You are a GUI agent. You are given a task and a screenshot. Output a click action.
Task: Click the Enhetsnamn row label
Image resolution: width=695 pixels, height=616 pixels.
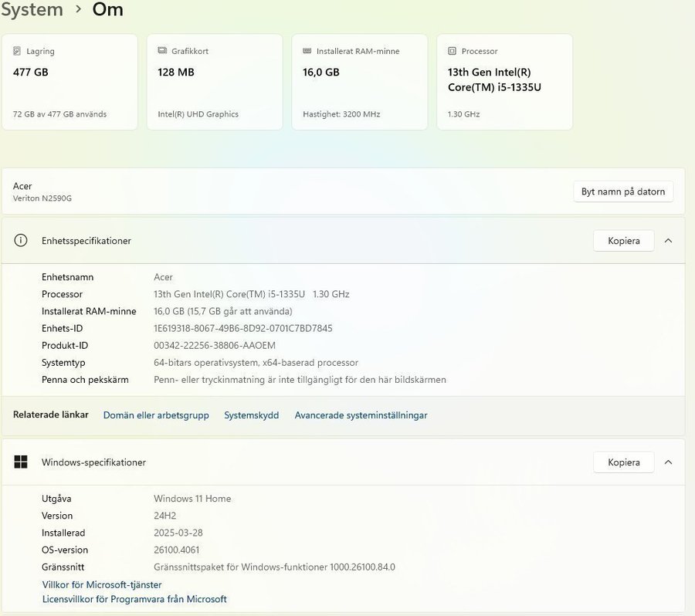(67, 277)
